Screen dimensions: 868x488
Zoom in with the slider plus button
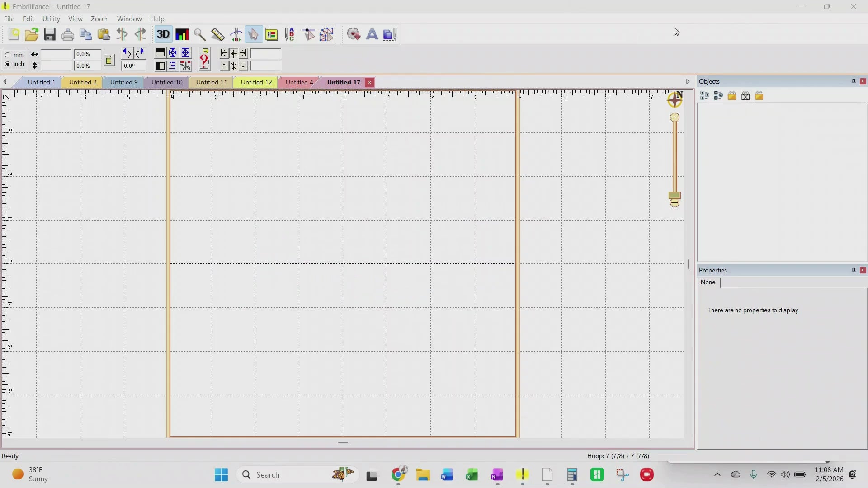pyautogui.click(x=675, y=117)
